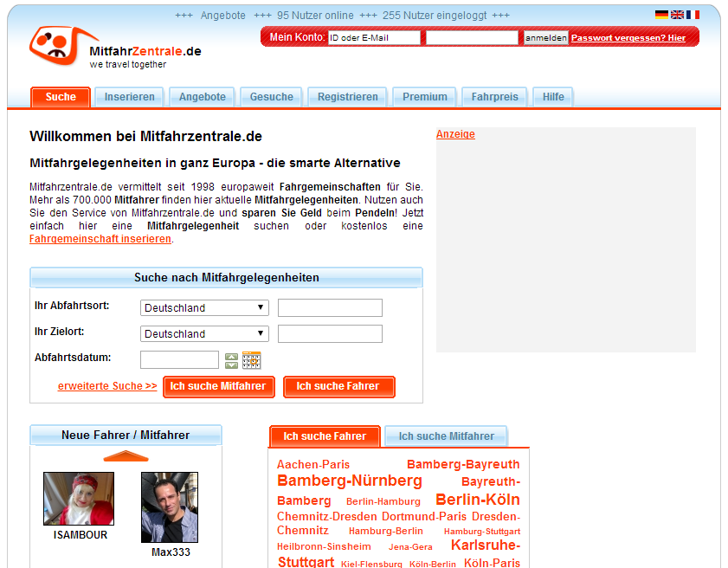The height and width of the screenshot is (568, 728).
Task: Click the Ich suche Mitfahrer search button
Action: (219, 386)
